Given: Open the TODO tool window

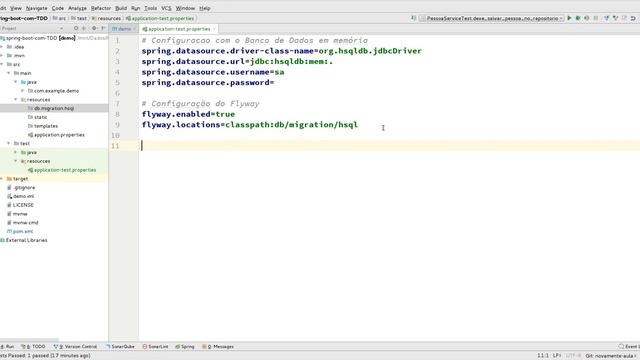Looking at the screenshot, I should tap(33, 347).
